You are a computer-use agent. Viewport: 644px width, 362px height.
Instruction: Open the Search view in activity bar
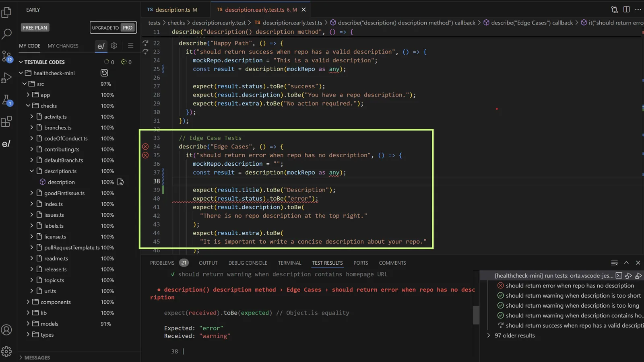pos(6,34)
